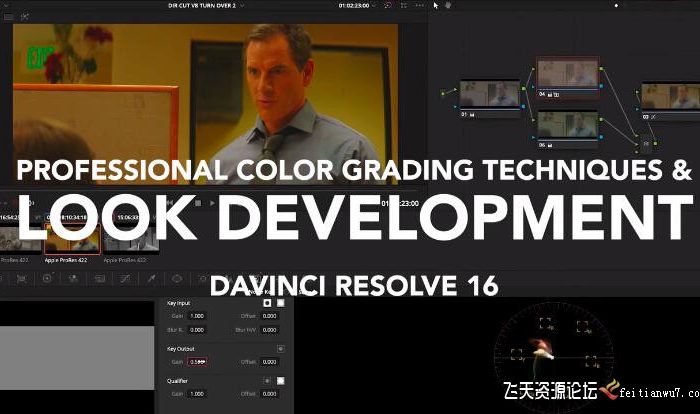Image resolution: width=700 pixels, height=414 pixels.
Task: Open the viewer timecode 01:02:23:00 dropdown
Action: click(x=374, y=6)
